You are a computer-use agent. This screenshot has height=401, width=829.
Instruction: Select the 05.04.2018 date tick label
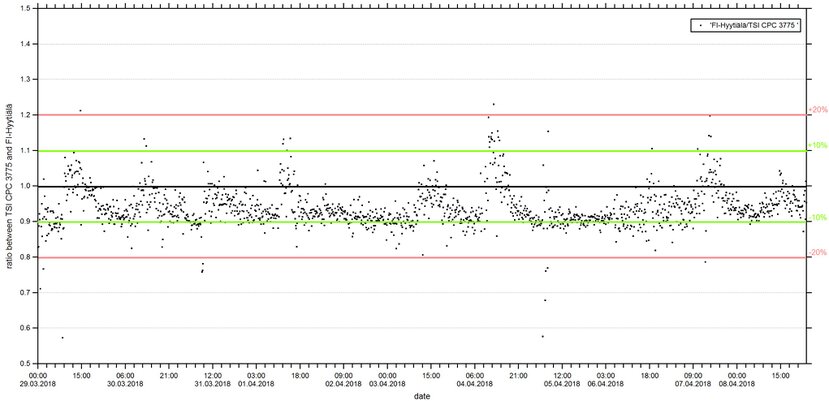pos(562,383)
